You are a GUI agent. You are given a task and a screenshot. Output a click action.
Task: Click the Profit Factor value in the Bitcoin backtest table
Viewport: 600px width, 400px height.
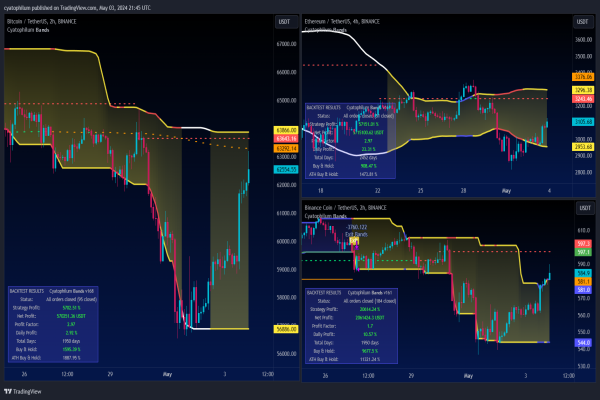pyautogui.click(x=71, y=325)
